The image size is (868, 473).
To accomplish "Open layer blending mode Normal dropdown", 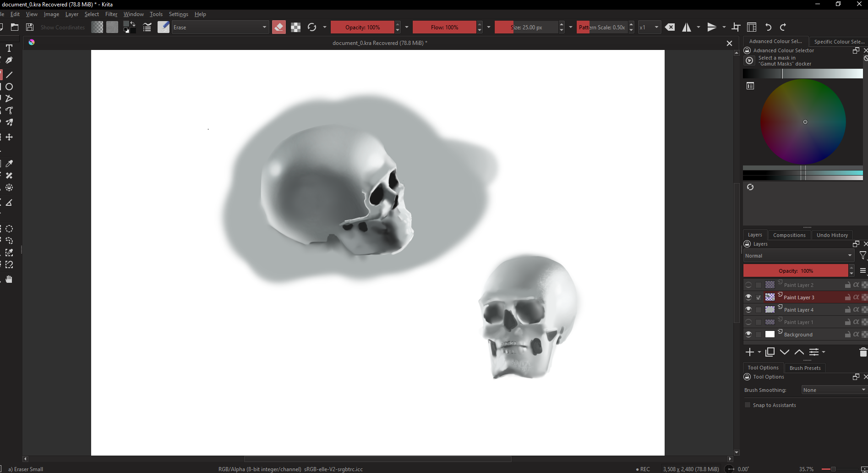I will click(x=798, y=256).
